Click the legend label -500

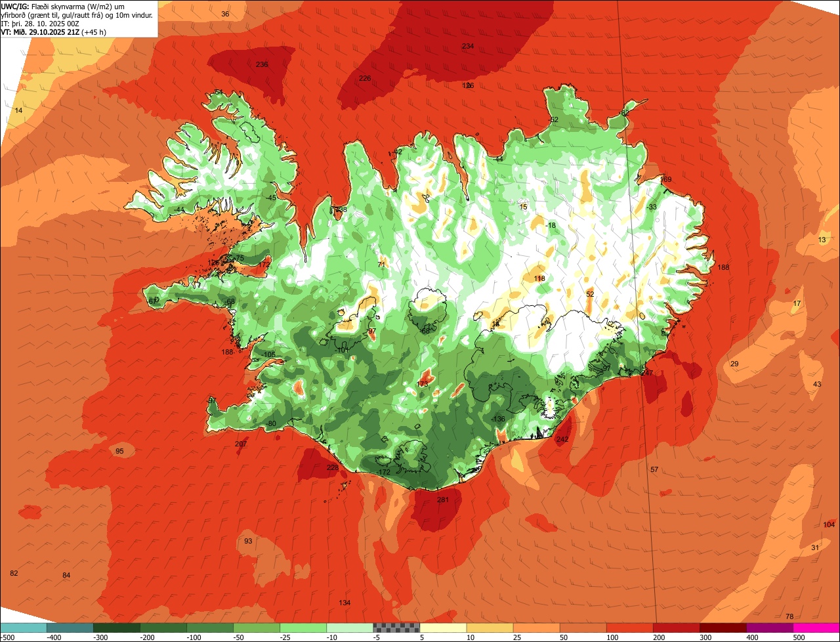coord(7,637)
